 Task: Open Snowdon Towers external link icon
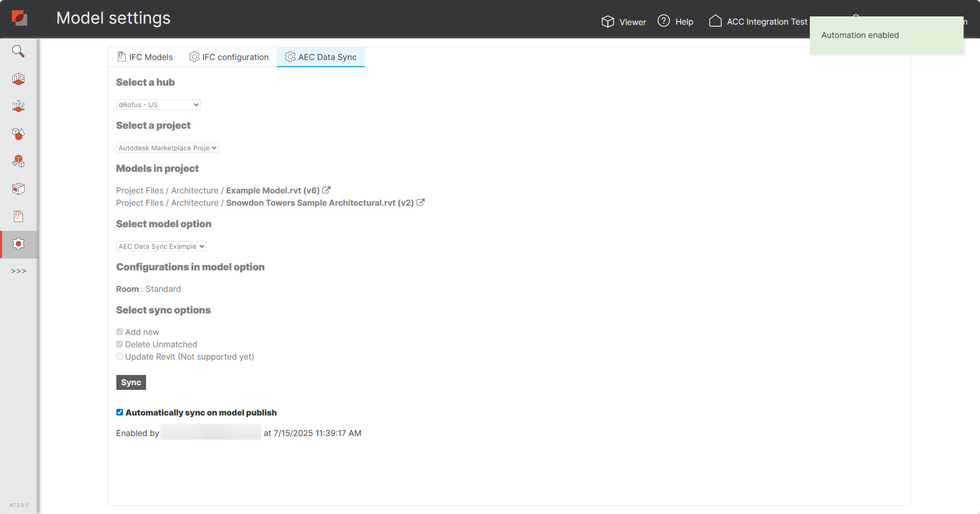pyautogui.click(x=421, y=203)
